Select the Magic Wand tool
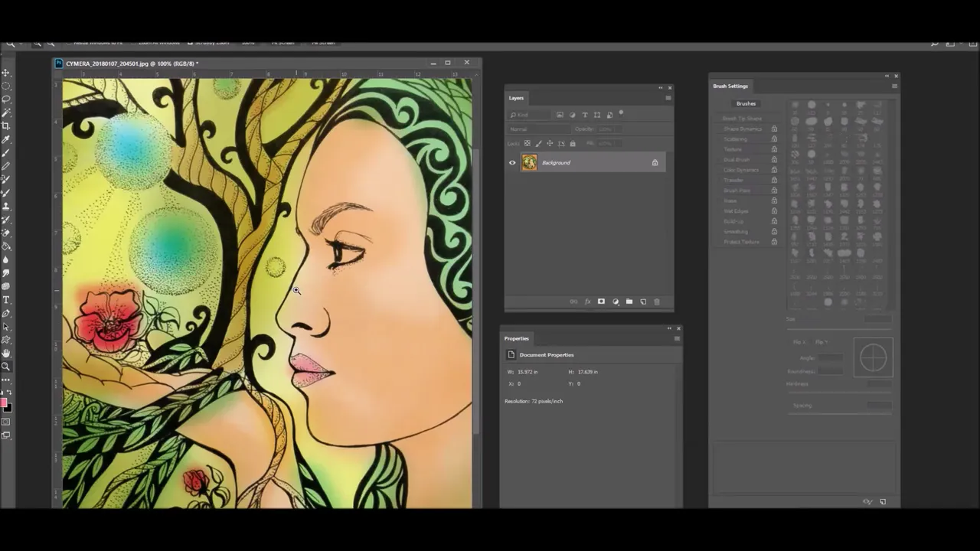 point(6,112)
